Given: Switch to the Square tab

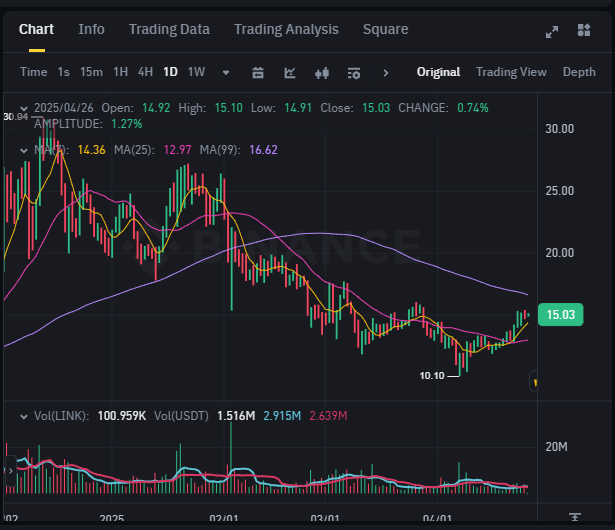Looking at the screenshot, I should [x=386, y=29].
